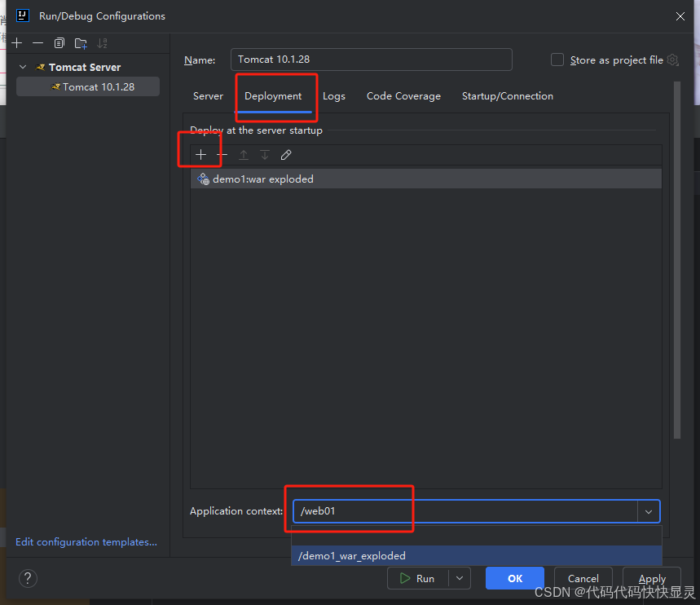Click the Application context input field
The height and width of the screenshot is (605, 700).
[x=465, y=511]
